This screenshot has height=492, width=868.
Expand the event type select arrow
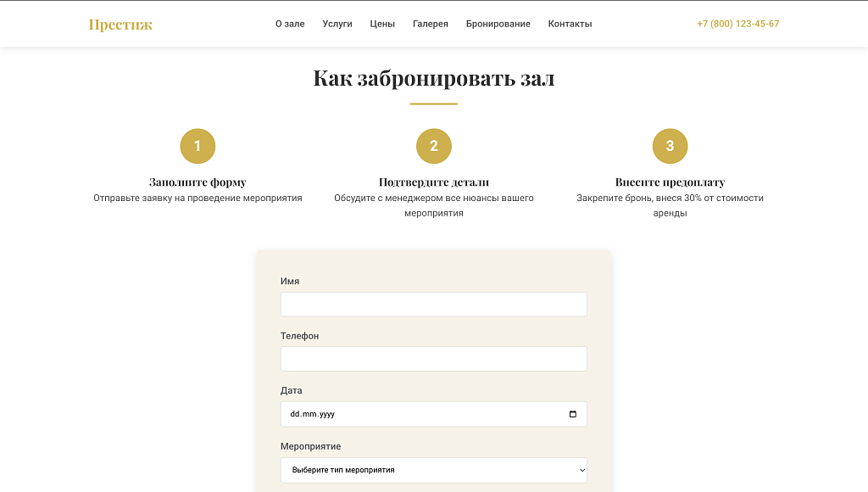[x=581, y=470]
